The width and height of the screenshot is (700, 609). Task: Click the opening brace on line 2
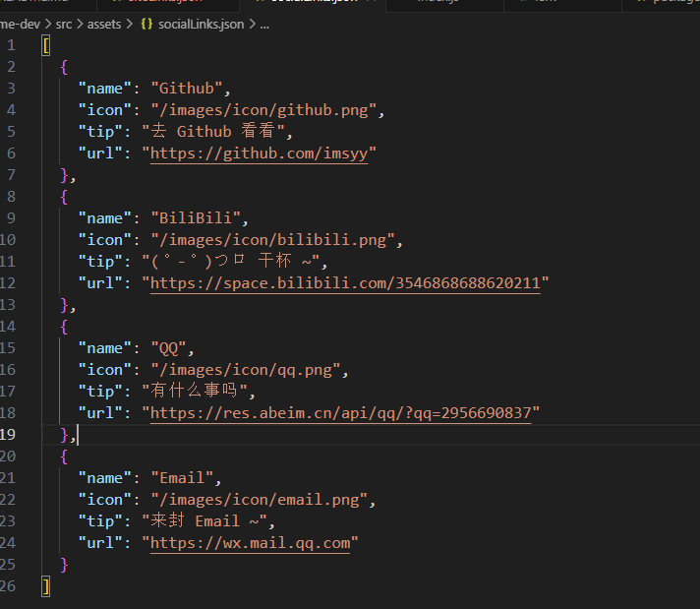[x=64, y=68]
